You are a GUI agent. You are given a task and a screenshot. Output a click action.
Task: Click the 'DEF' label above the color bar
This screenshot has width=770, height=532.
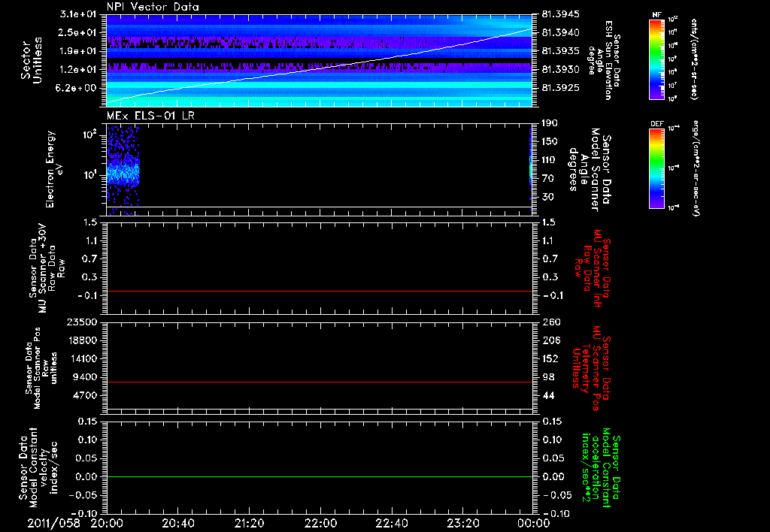[656, 124]
